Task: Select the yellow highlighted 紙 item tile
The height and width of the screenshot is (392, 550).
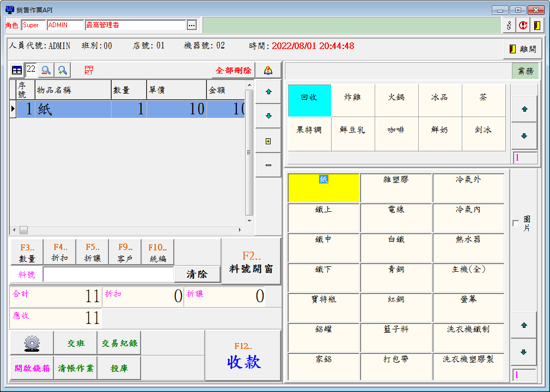Action: (323, 188)
